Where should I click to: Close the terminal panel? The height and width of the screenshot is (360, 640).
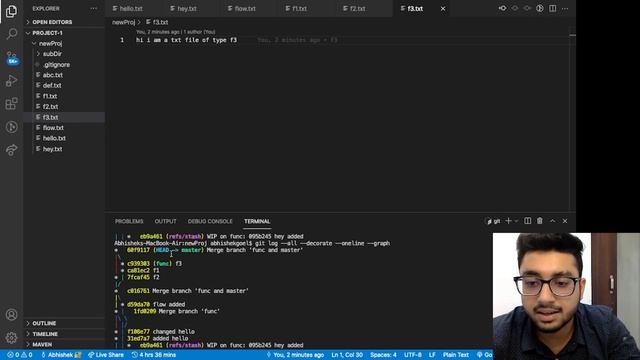coord(565,221)
